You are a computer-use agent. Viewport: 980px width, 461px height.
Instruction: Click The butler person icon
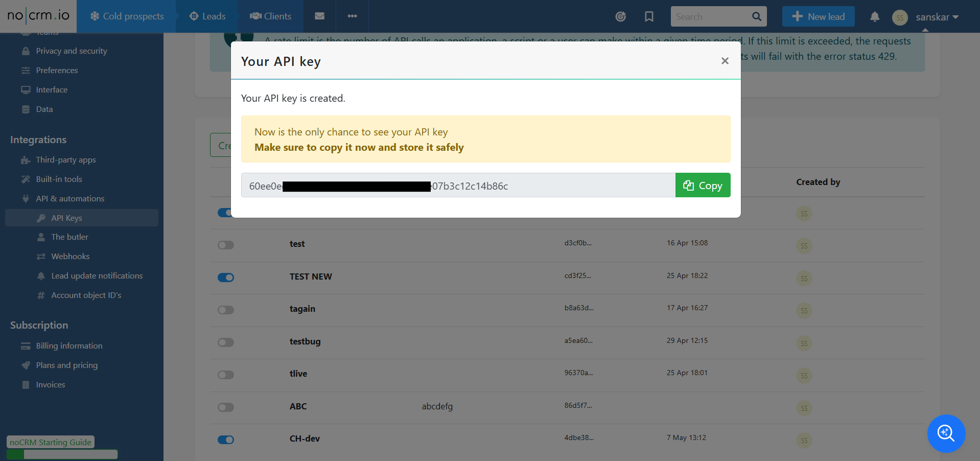(41, 237)
